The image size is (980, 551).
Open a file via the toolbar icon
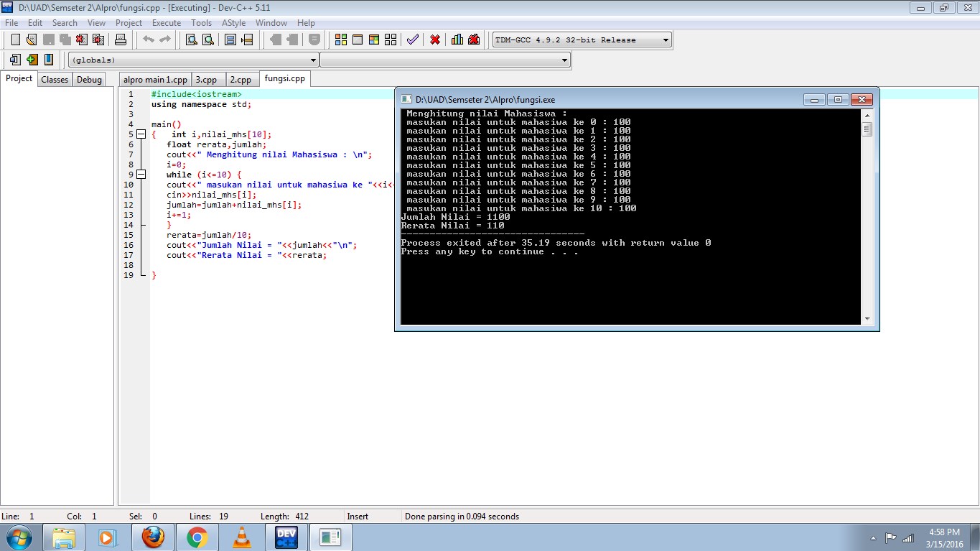pos(31,40)
